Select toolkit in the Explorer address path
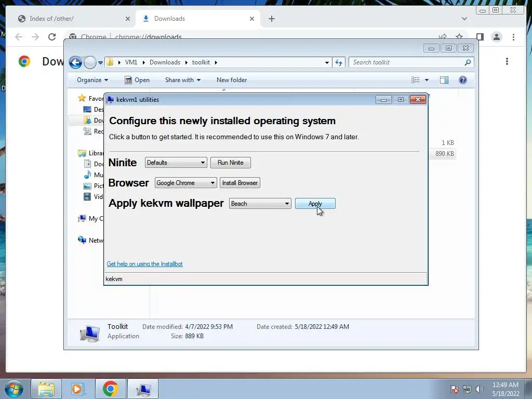 (201, 62)
